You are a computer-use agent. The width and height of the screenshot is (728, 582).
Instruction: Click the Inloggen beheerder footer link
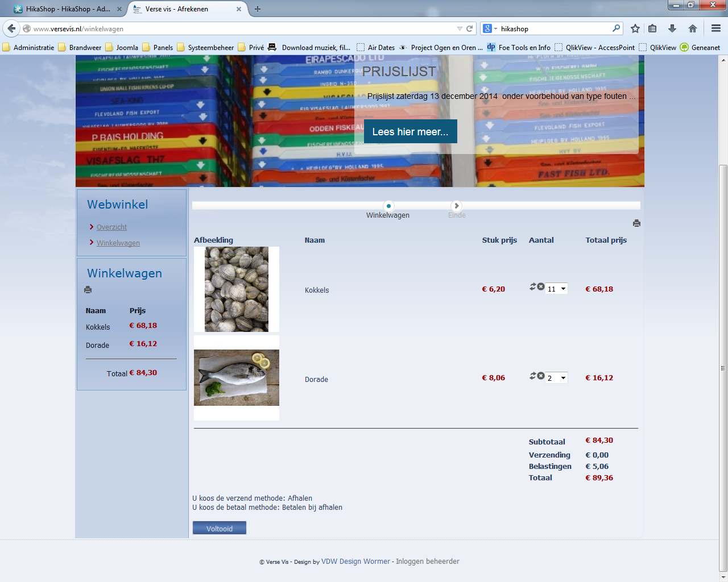428,562
